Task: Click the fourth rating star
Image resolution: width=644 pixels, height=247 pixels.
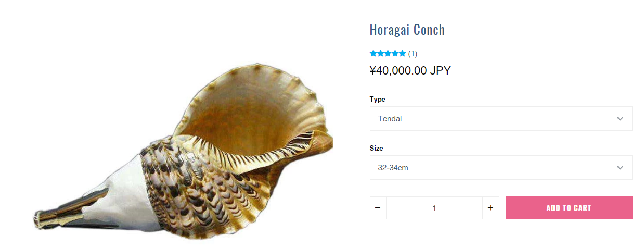Action: point(395,53)
